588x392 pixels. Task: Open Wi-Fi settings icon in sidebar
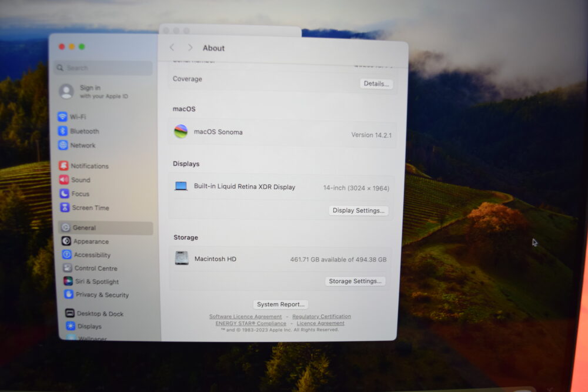point(62,116)
